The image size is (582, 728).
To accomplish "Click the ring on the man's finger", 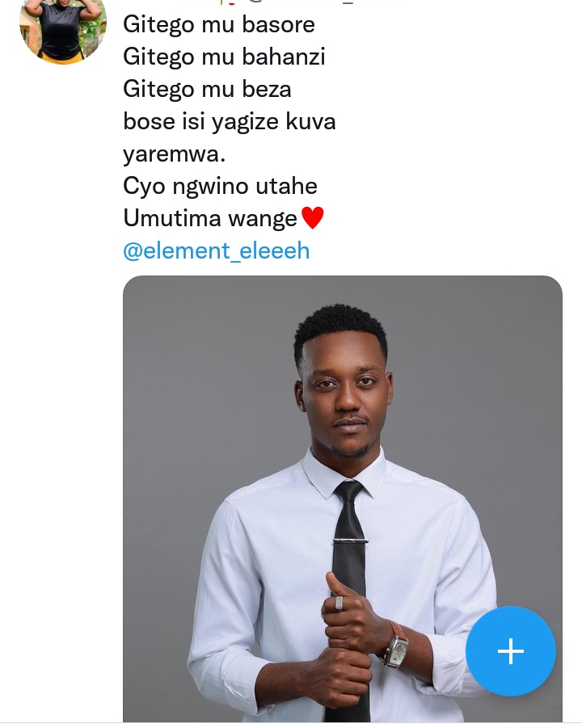I will point(338,603).
